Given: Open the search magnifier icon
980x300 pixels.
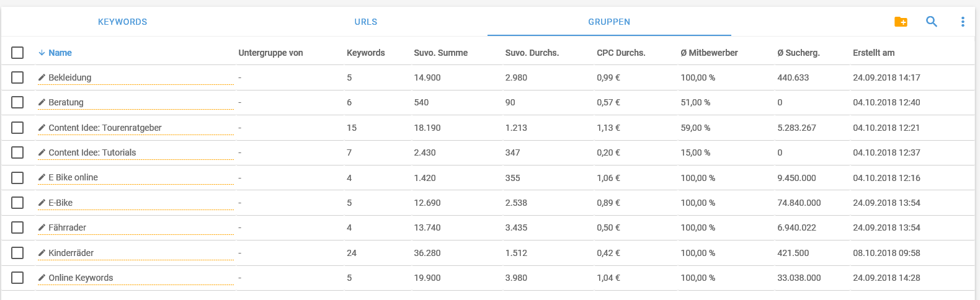Looking at the screenshot, I should coord(932,22).
